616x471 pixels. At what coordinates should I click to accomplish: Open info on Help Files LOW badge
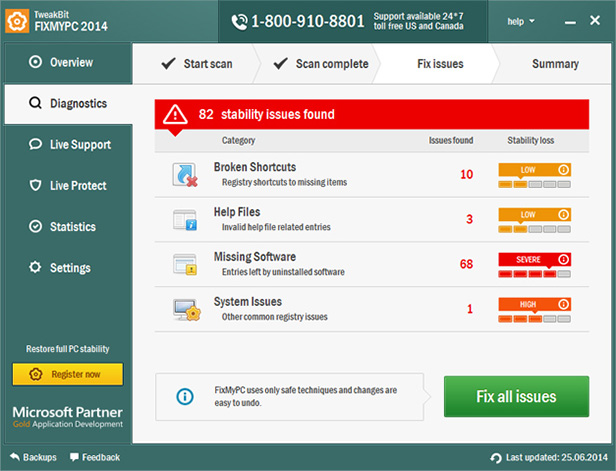tap(563, 214)
